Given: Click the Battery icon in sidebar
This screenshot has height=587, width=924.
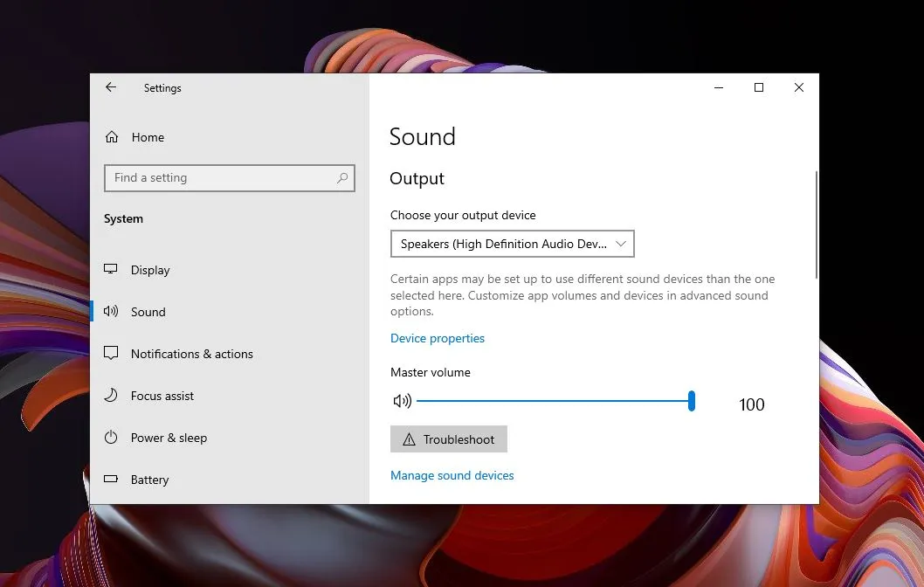Looking at the screenshot, I should 111,480.
